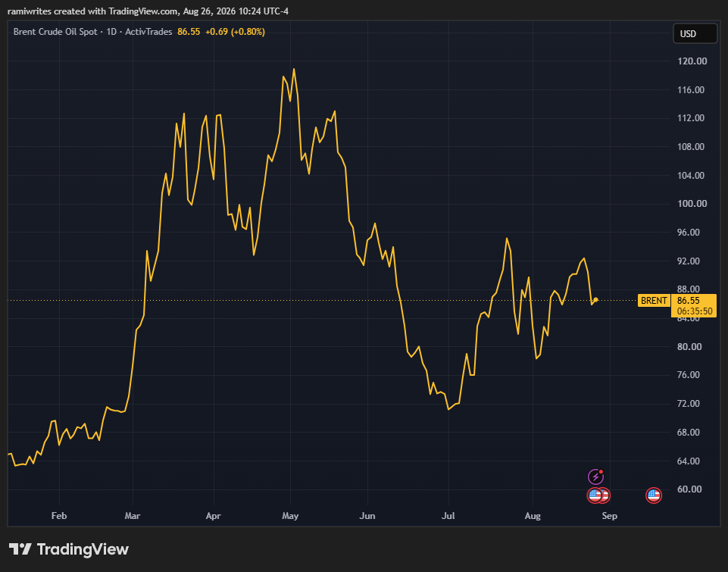This screenshot has width=728, height=572.
Task: Click the Sep label on the time axis
Action: (x=610, y=516)
